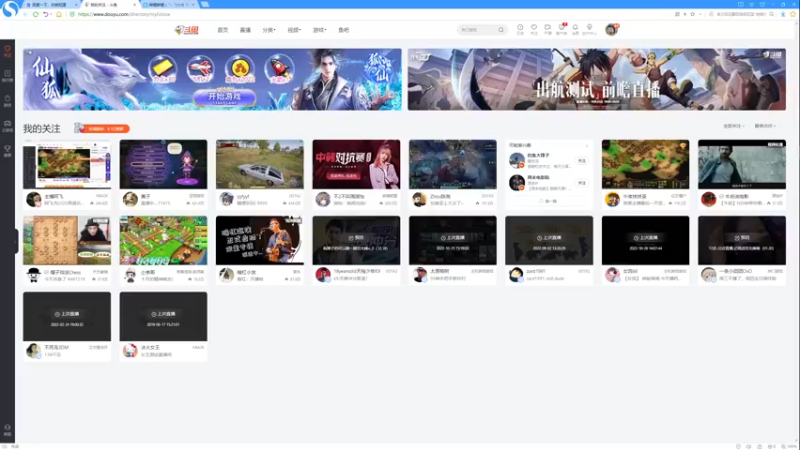
Task: Click the start-broadcast camera icon in header
Action: (x=547, y=28)
